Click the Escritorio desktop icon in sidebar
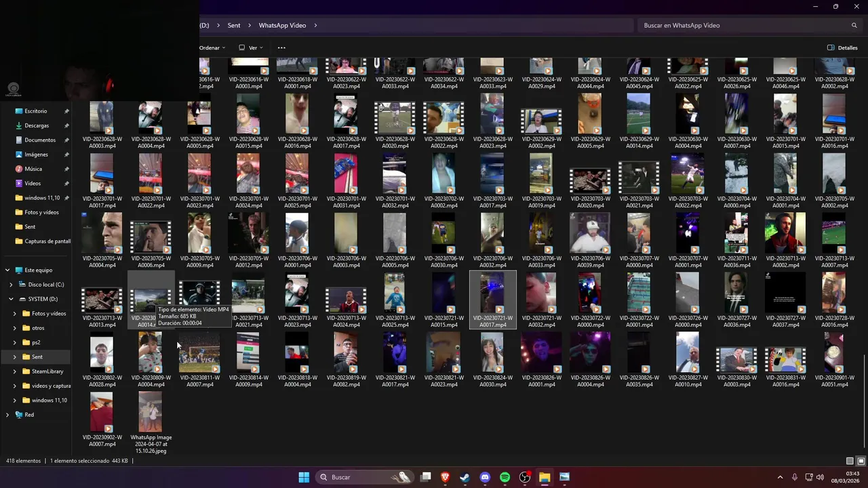The width and height of the screenshot is (868, 488). (x=19, y=110)
